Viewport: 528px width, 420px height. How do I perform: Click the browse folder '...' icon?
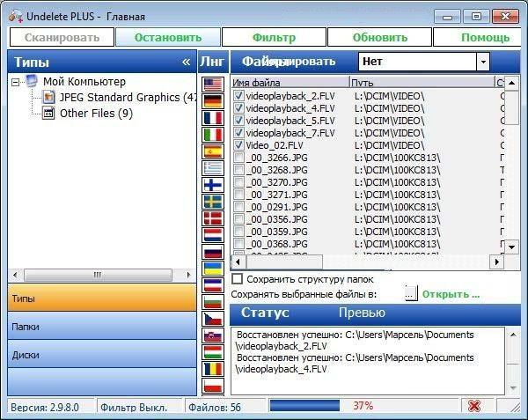pos(411,293)
